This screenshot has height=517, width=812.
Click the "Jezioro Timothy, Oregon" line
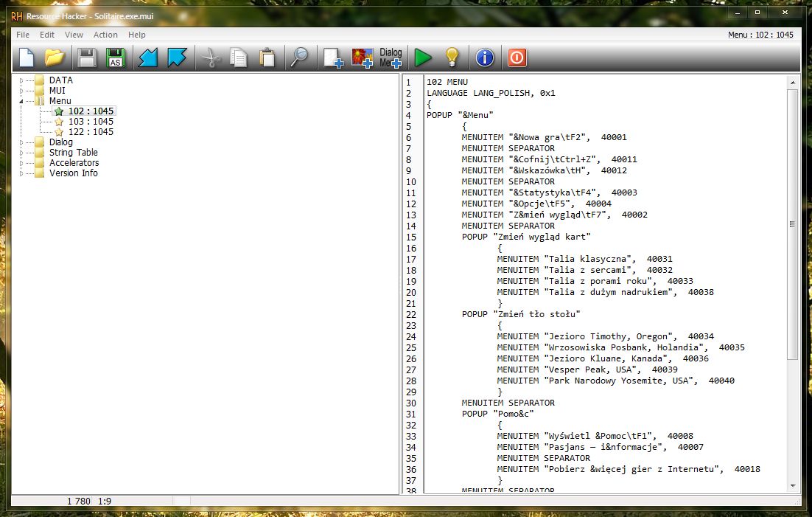pos(606,336)
